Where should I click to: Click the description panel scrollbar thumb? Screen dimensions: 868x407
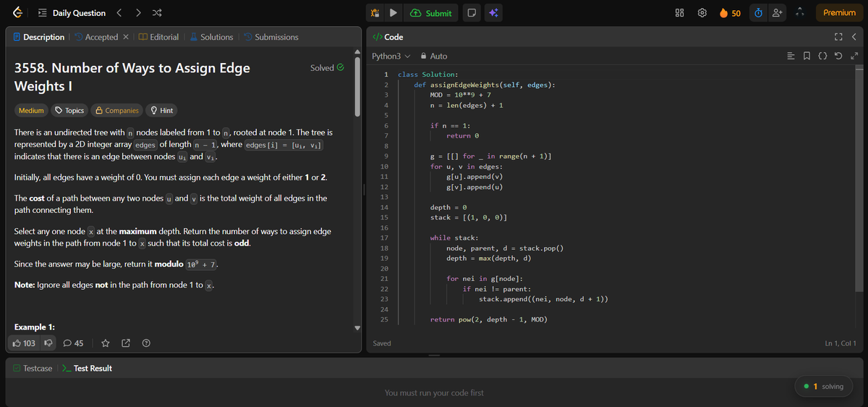click(358, 86)
